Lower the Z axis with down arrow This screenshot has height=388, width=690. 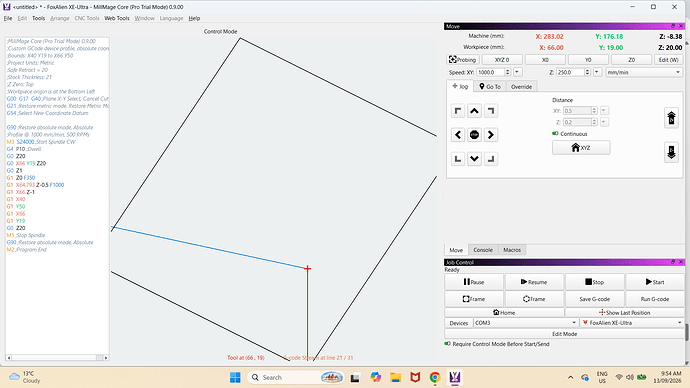(x=671, y=152)
